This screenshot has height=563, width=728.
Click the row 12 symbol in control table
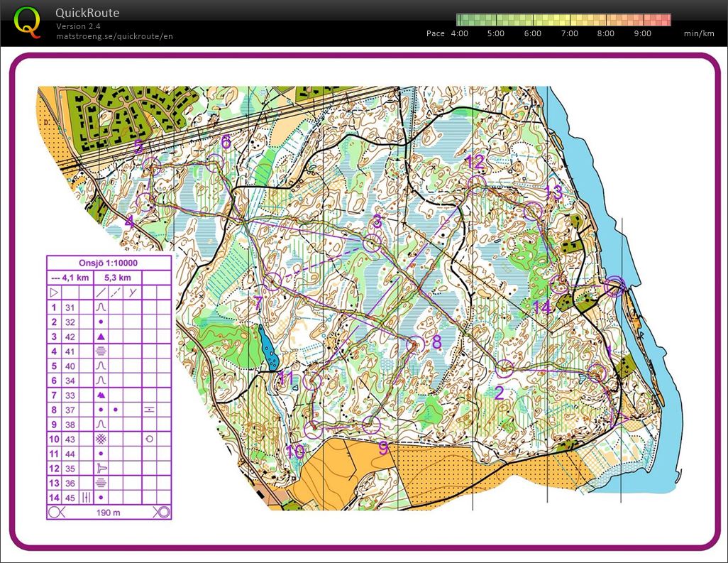101,469
